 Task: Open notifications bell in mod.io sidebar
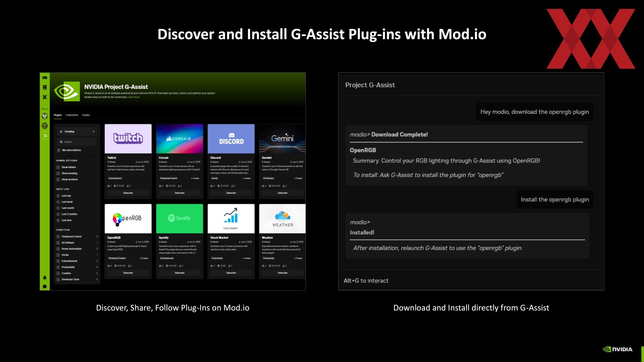pyautogui.click(x=45, y=278)
